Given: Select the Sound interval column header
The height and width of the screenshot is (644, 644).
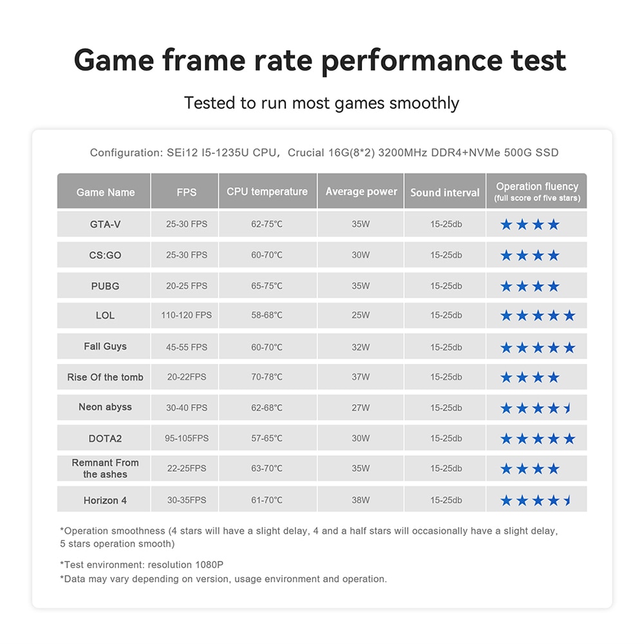Looking at the screenshot, I should (x=445, y=191).
